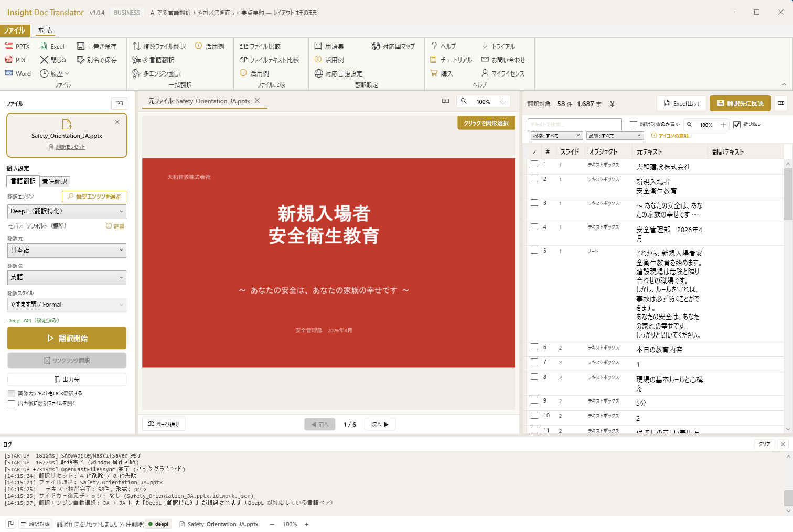Open PPTX file from ribbon
Screen dimensions: 793x532
[x=17, y=46]
